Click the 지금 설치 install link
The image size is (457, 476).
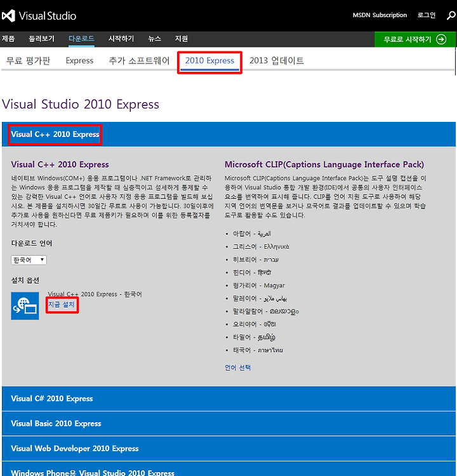[62, 305]
